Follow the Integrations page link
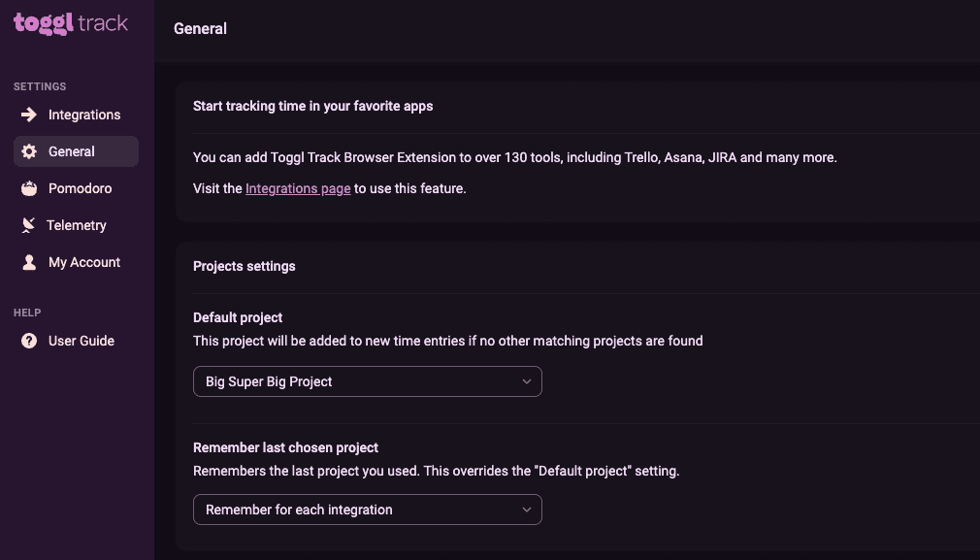 click(x=298, y=188)
